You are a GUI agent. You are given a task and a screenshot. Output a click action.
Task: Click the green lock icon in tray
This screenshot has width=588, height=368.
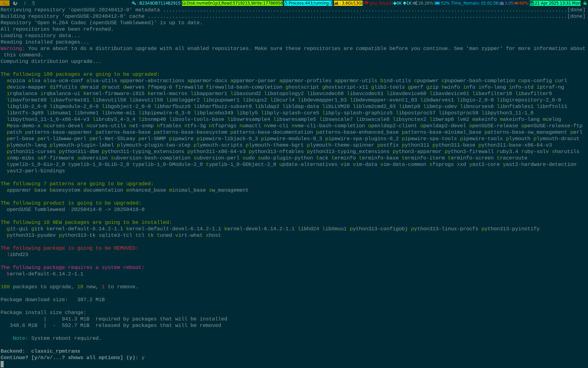tap(585, 3)
